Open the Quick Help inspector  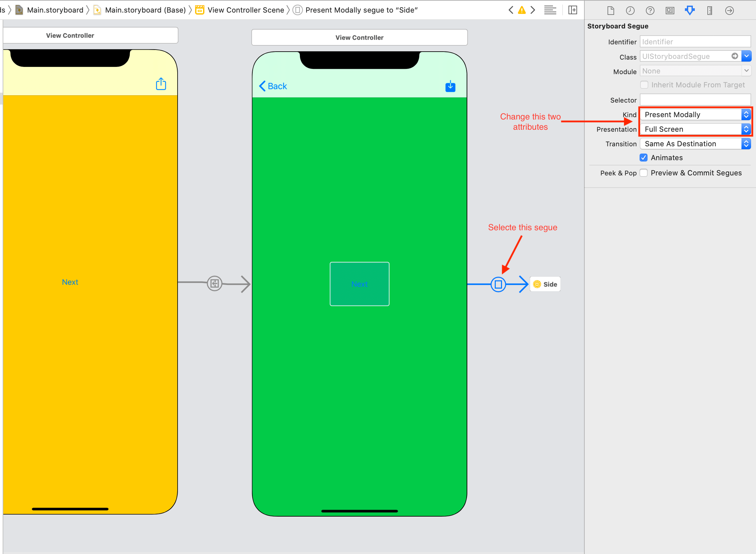650,10
